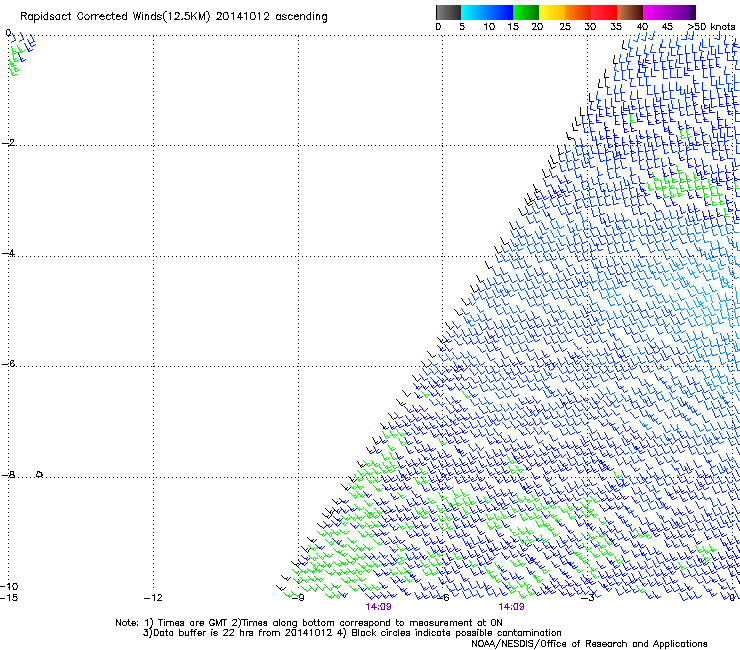Select the brown 35-40 knots color segment

point(630,12)
